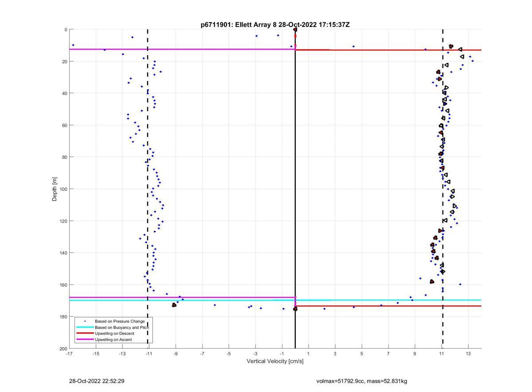Click the volmax=51792.9cc, mass=52.831kg text
The height and width of the screenshot is (392, 532).
tap(362, 381)
